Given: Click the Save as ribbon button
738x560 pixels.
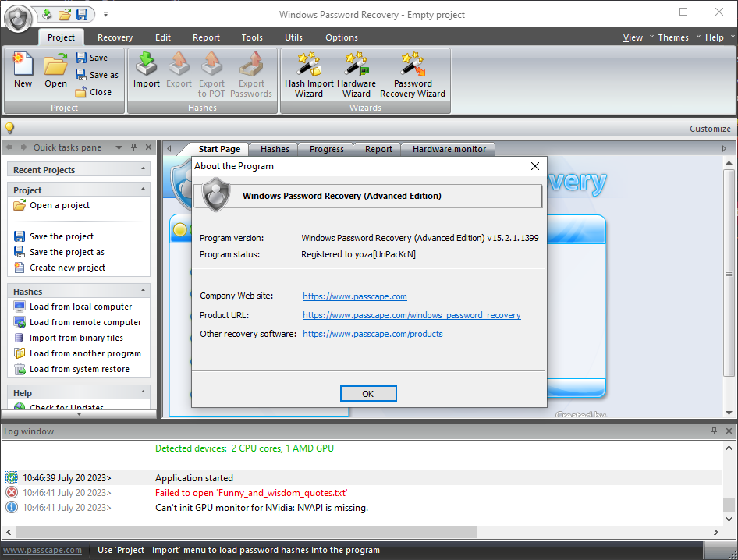Looking at the screenshot, I should coord(97,76).
